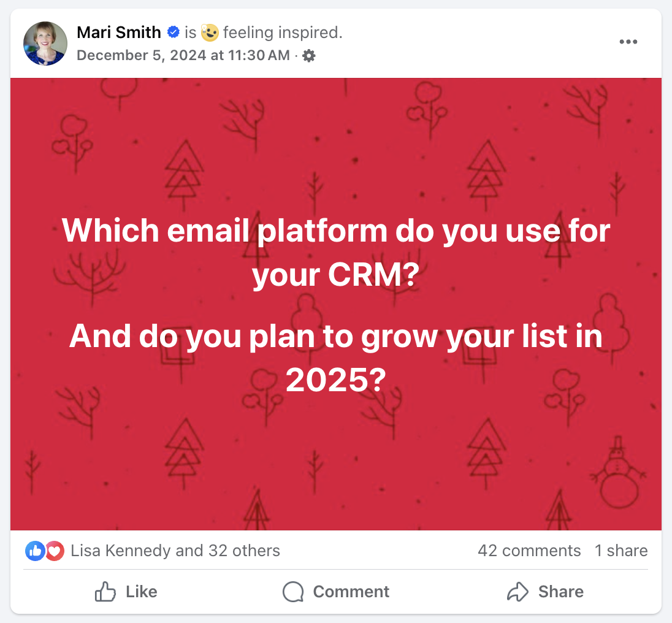Image resolution: width=672 pixels, height=623 pixels.
Task: Click the Like button below the post
Action: [x=126, y=591]
